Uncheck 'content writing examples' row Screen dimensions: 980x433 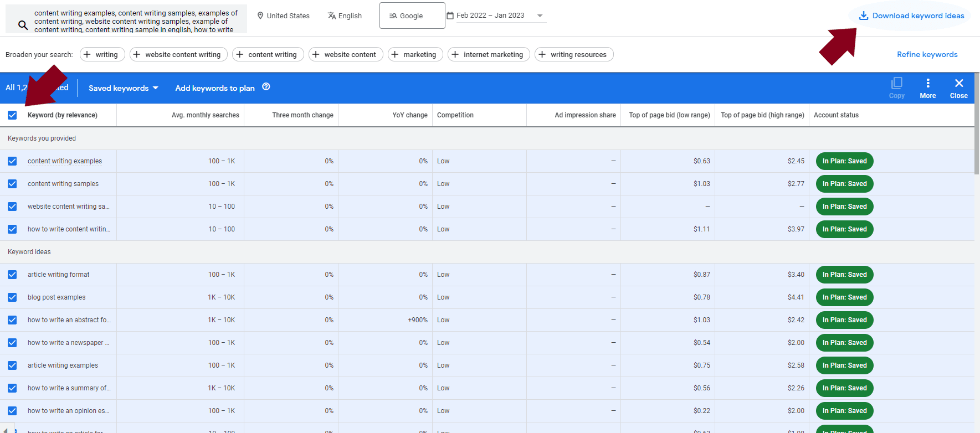12,161
